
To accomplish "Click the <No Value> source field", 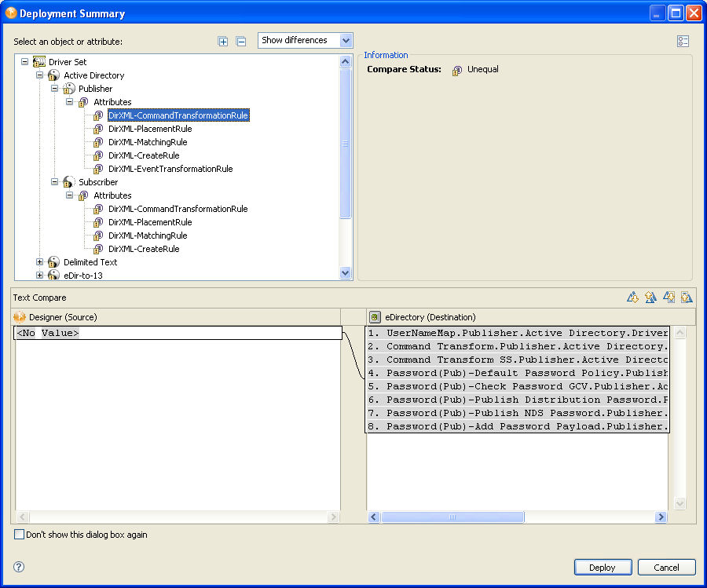I will pos(178,333).
